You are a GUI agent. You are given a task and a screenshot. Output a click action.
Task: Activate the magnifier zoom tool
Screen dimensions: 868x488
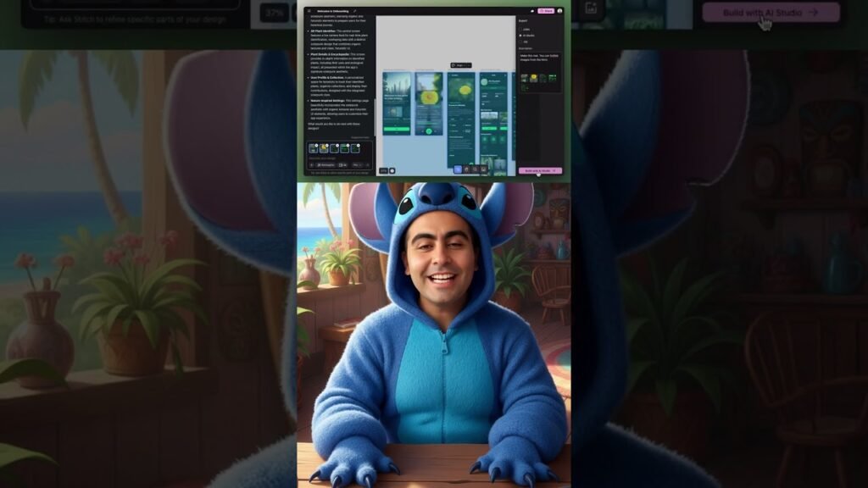point(475,169)
